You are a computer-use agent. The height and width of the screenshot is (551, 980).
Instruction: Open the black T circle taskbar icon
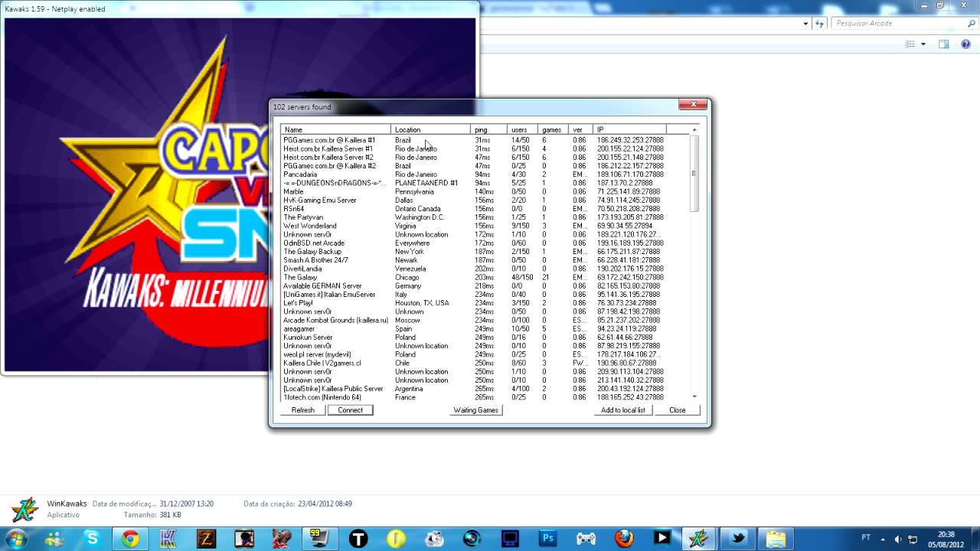tap(358, 539)
